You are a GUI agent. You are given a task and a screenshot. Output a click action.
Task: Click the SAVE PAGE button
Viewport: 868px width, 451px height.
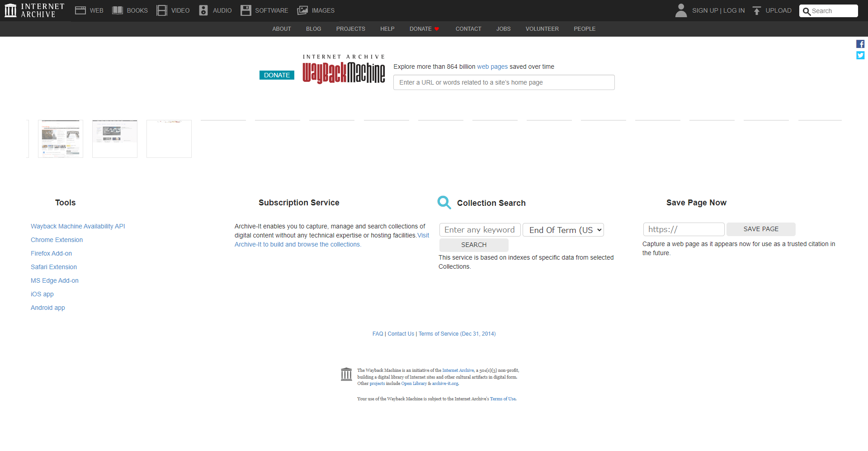pyautogui.click(x=761, y=229)
